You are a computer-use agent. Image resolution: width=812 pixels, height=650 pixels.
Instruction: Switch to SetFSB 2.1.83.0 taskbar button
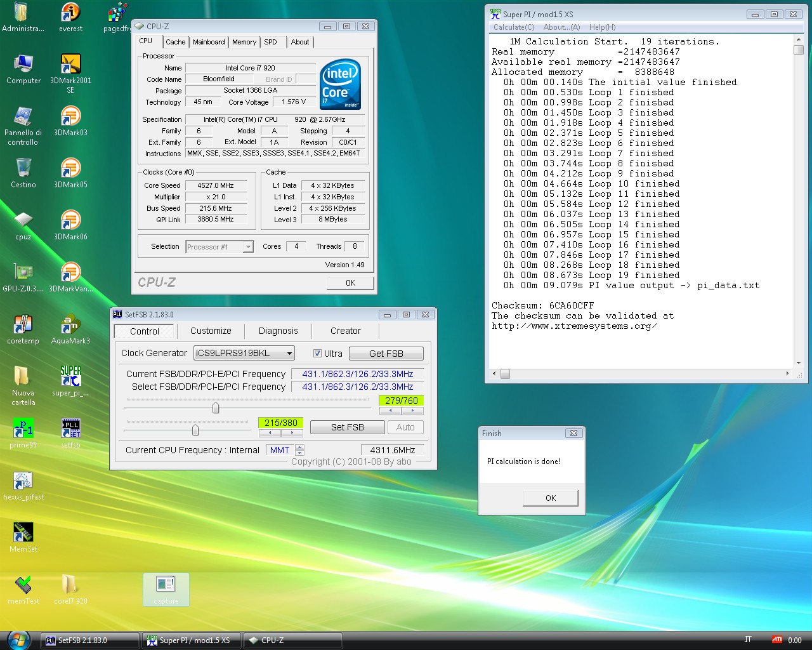click(90, 640)
